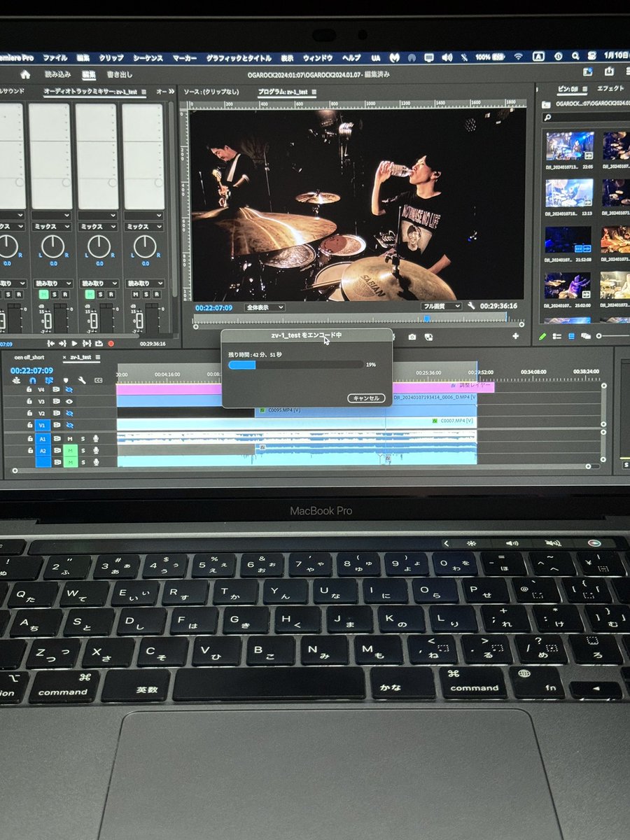
Task: Toggle the track output eye on V1
Action: (x=69, y=425)
